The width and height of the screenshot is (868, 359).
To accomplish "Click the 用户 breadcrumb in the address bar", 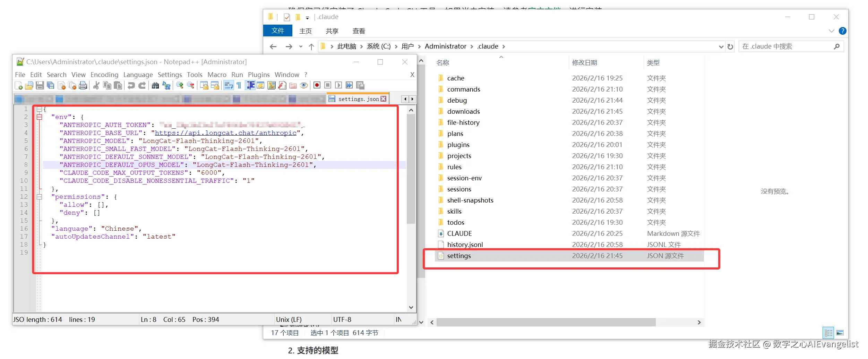I will [407, 46].
